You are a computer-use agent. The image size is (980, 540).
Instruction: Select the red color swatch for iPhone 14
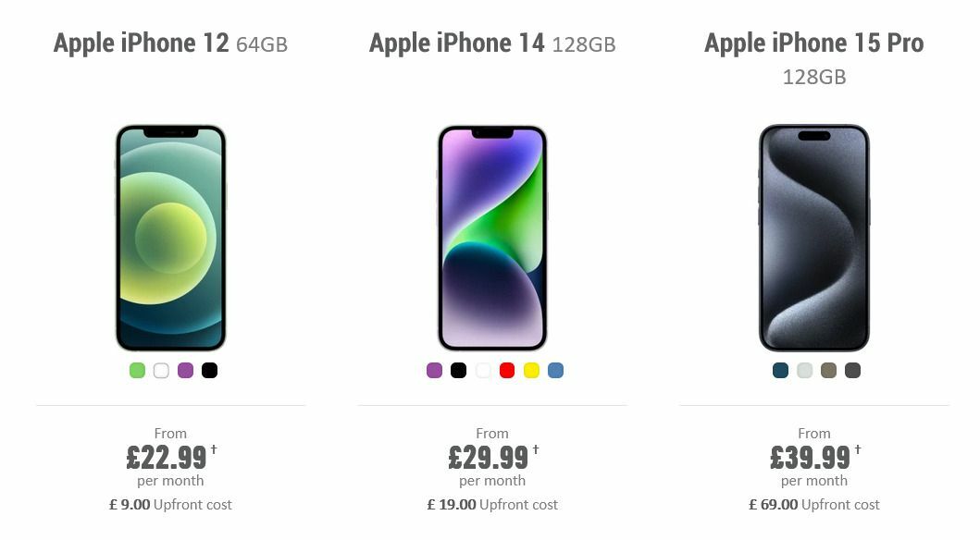[x=506, y=371]
